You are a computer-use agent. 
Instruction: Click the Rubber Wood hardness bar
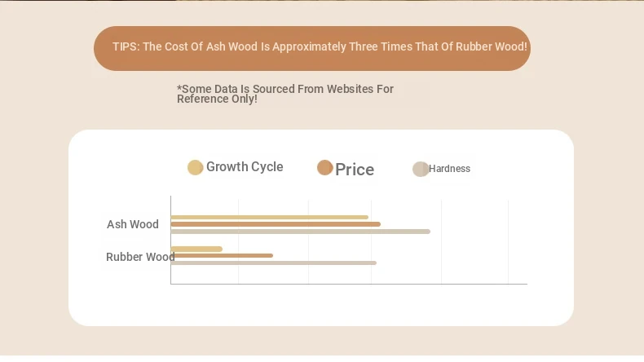tap(273, 263)
